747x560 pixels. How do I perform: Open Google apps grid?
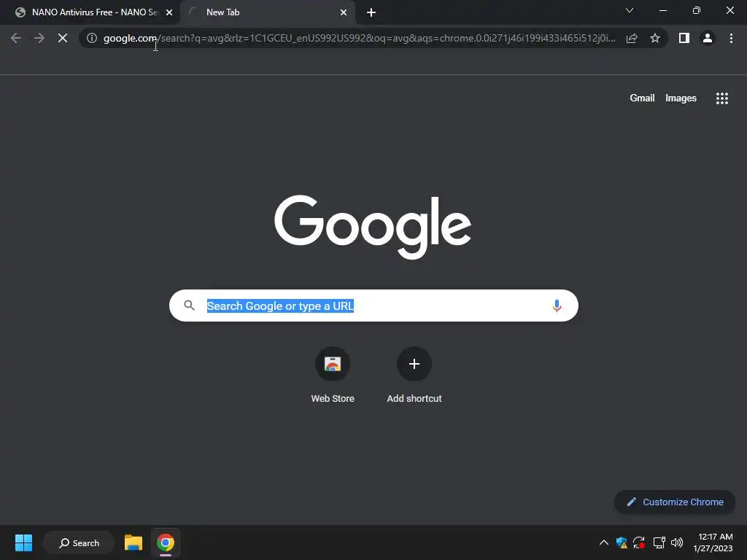pos(721,98)
